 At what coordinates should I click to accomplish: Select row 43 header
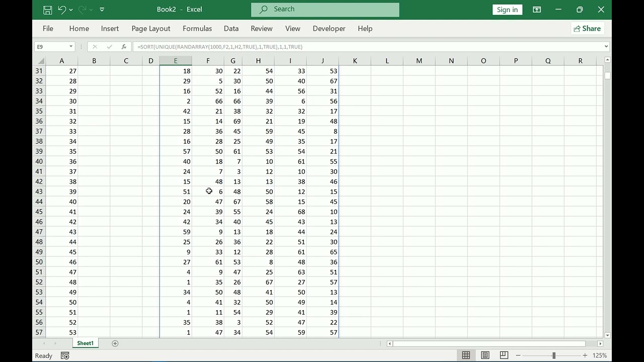pos(39,192)
